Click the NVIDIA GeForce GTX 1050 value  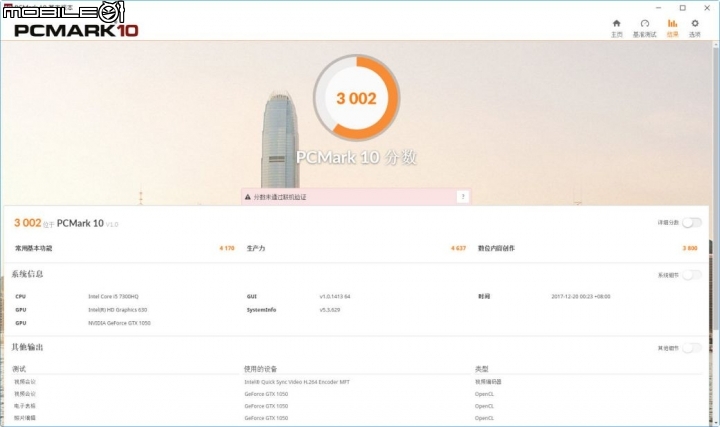[119, 323]
